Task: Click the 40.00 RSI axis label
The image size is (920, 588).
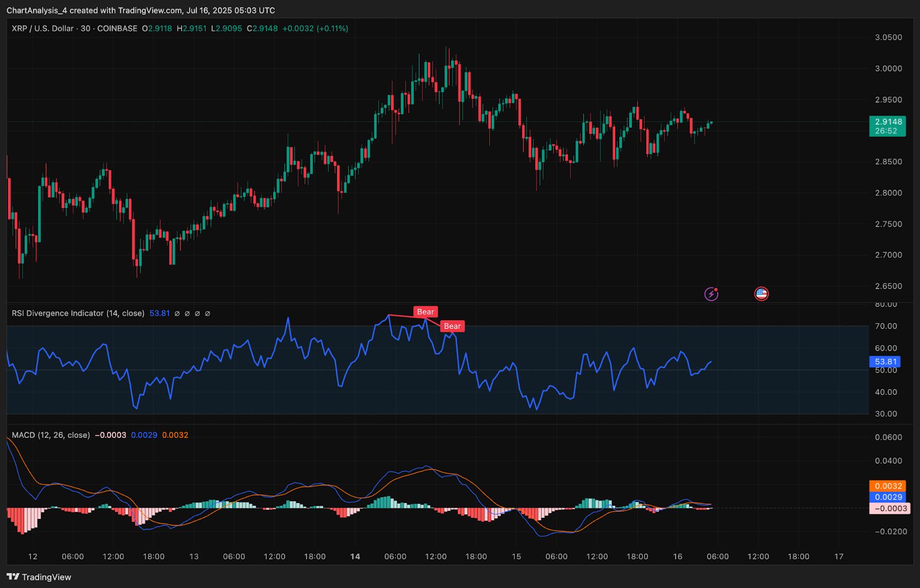Action: point(886,392)
